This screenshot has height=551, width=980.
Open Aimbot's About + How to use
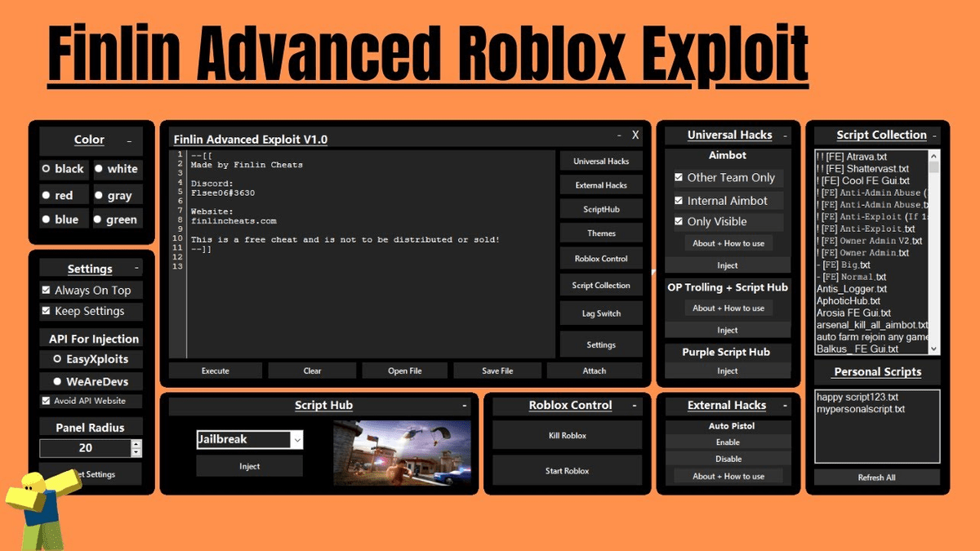pyautogui.click(x=728, y=243)
